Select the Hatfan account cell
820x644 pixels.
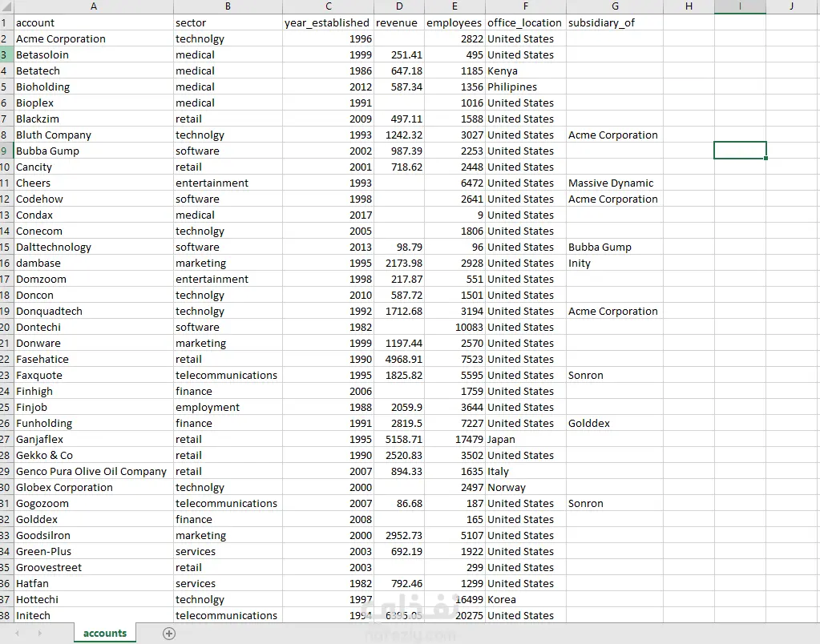pyautogui.click(x=94, y=583)
